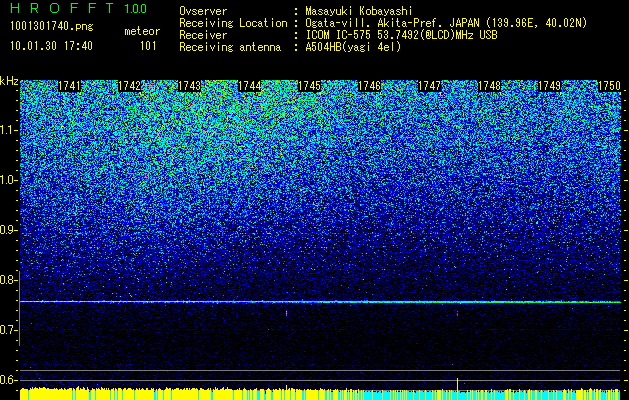Click the "Receiving antenna" field label
This screenshot has height=400, width=629.
point(230,47)
